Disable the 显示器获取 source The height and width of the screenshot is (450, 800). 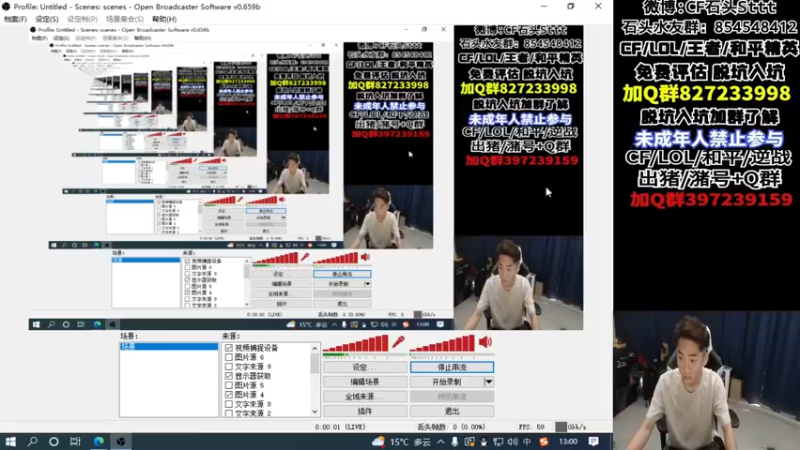pyautogui.click(x=229, y=376)
